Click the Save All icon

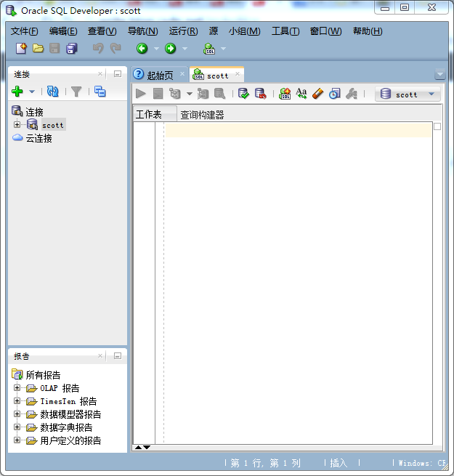click(72, 49)
